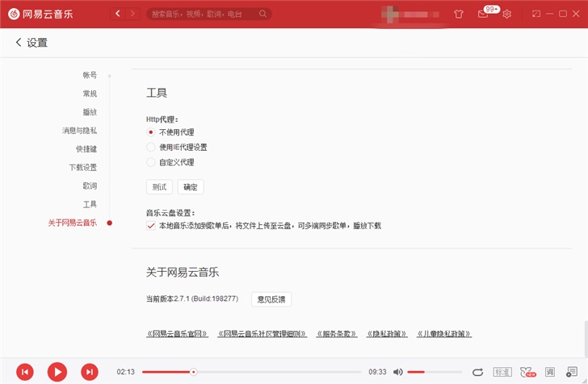Skip to the next track
Screen dimensions: 588x384
coord(90,372)
